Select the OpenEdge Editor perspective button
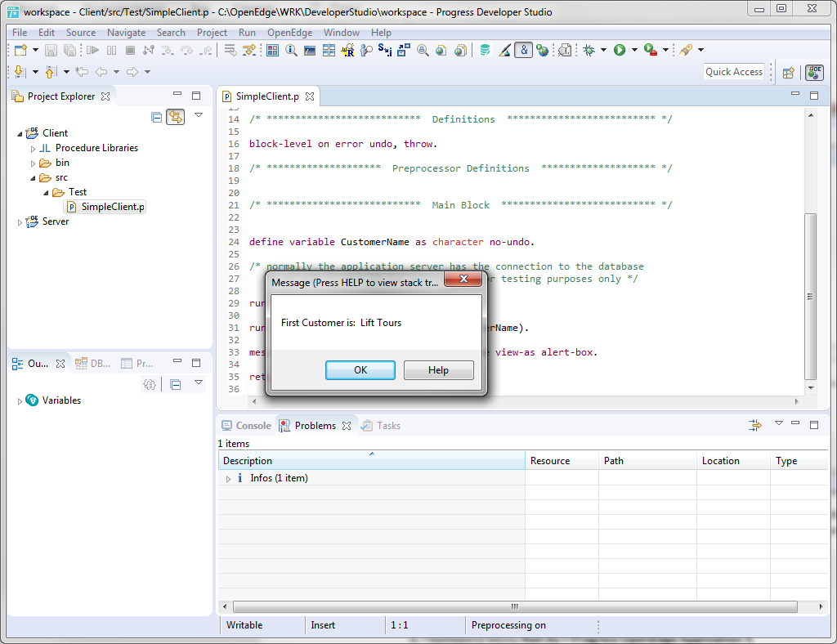837x644 pixels. pos(815,72)
